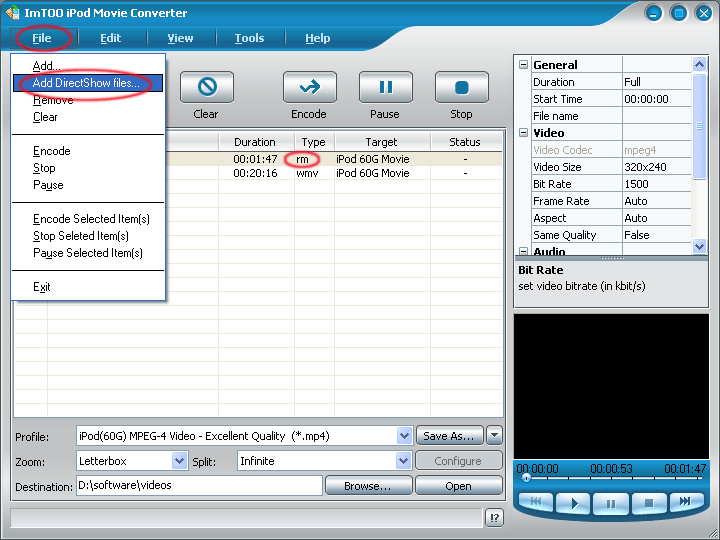
Task: Click the 00:20:16 duration cell
Action: click(255, 173)
